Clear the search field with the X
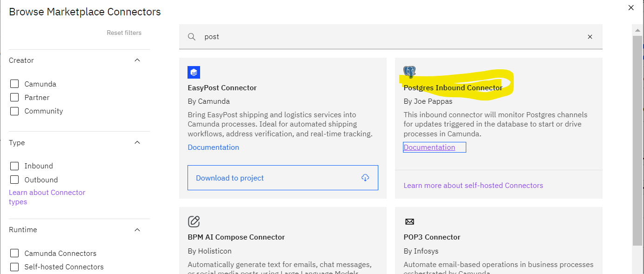The height and width of the screenshot is (274, 644). click(x=590, y=37)
